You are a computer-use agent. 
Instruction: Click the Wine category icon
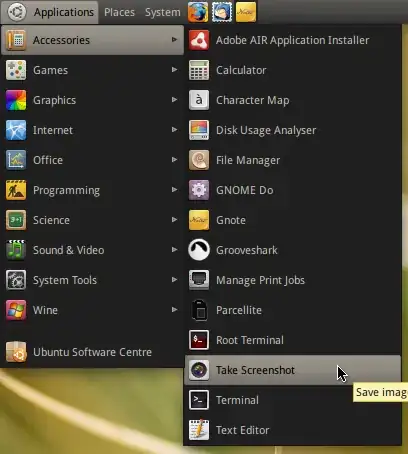pos(16,310)
